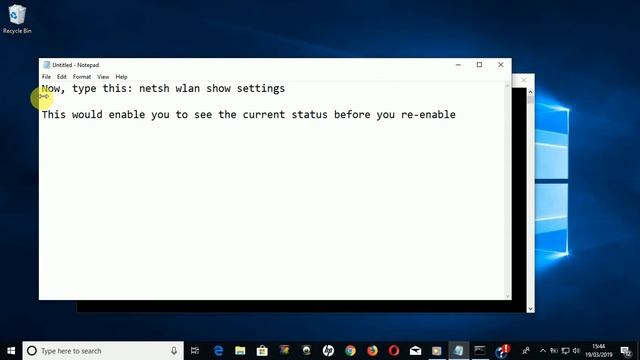
Task: Open the Help menu in Notepad
Action: click(x=121, y=77)
